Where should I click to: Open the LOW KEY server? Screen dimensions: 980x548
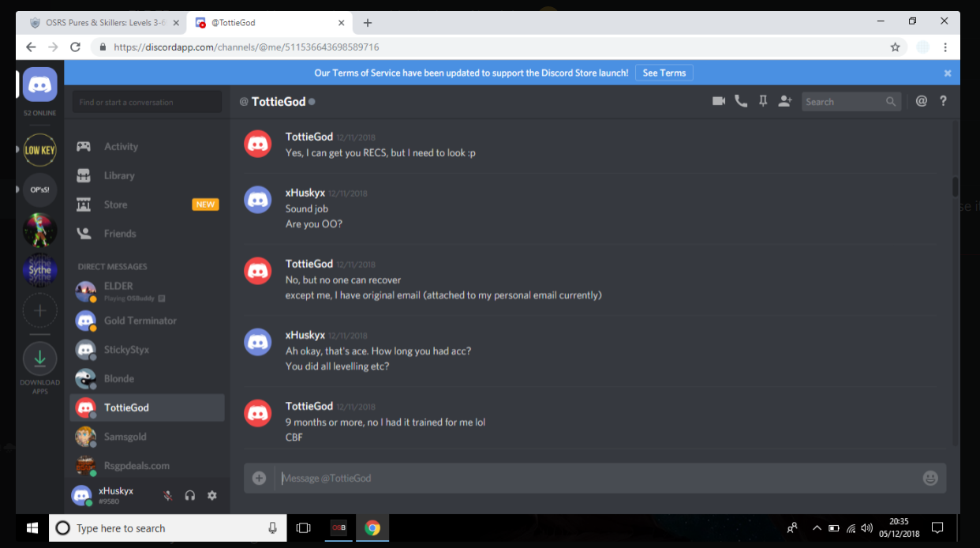point(39,149)
